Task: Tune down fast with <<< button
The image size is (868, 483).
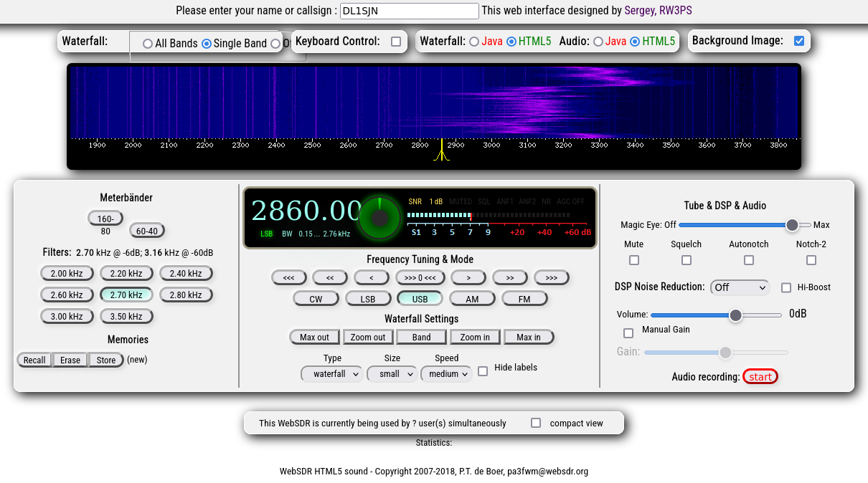Action: (x=289, y=277)
